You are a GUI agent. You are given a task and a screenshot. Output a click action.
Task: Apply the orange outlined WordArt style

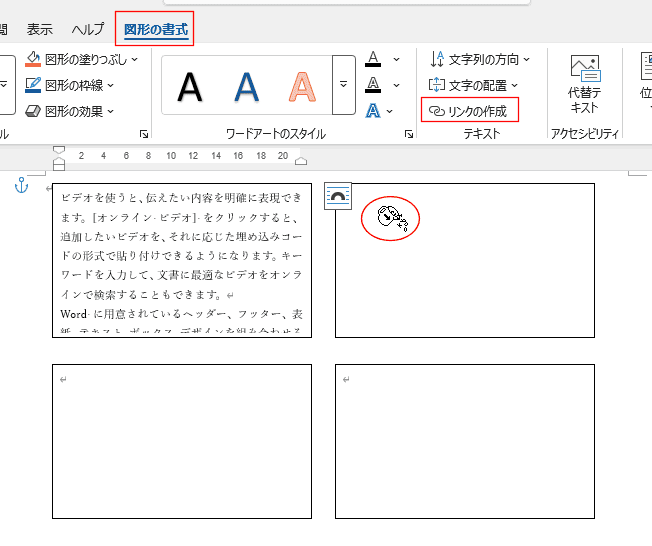click(x=301, y=86)
